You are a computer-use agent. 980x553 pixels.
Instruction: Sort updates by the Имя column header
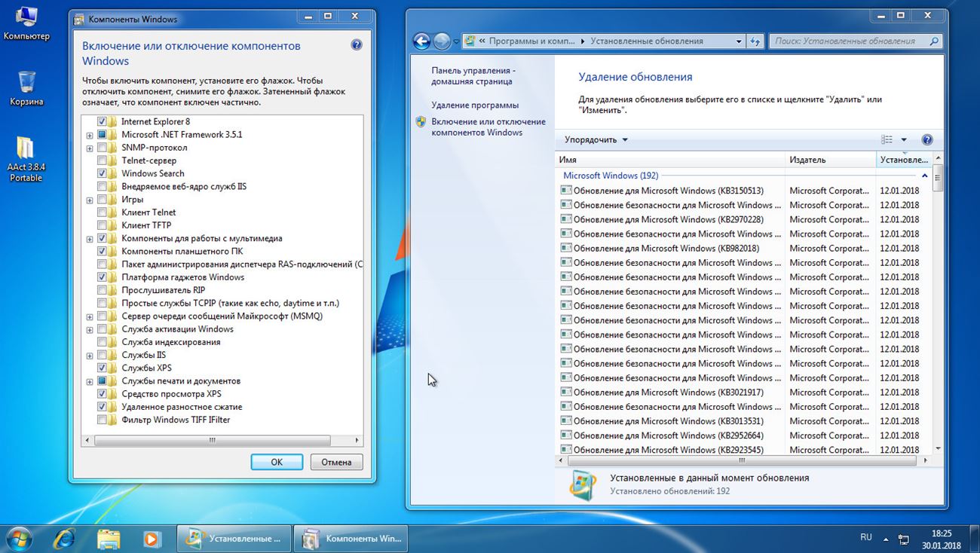pyautogui.click(x=671, y=160)
